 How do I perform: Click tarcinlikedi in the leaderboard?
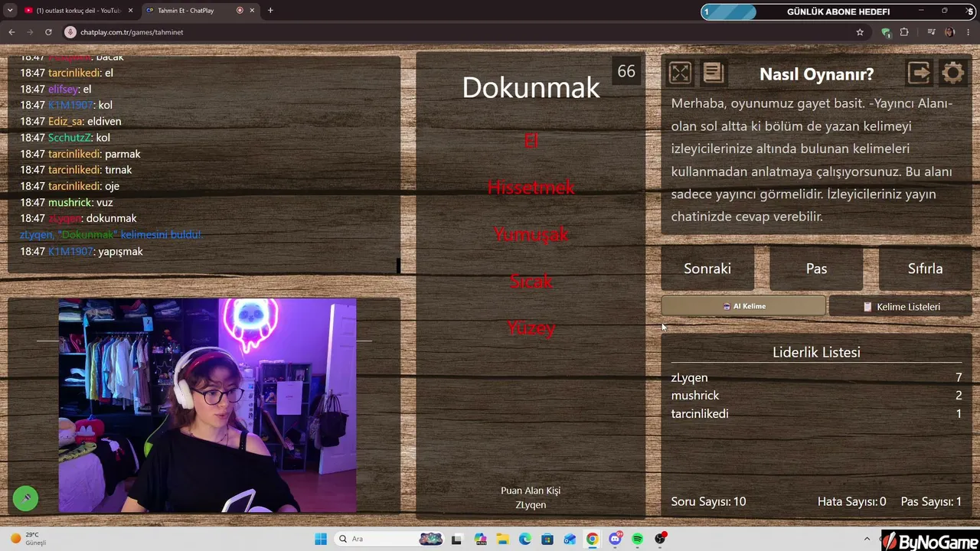pos(700,413)
